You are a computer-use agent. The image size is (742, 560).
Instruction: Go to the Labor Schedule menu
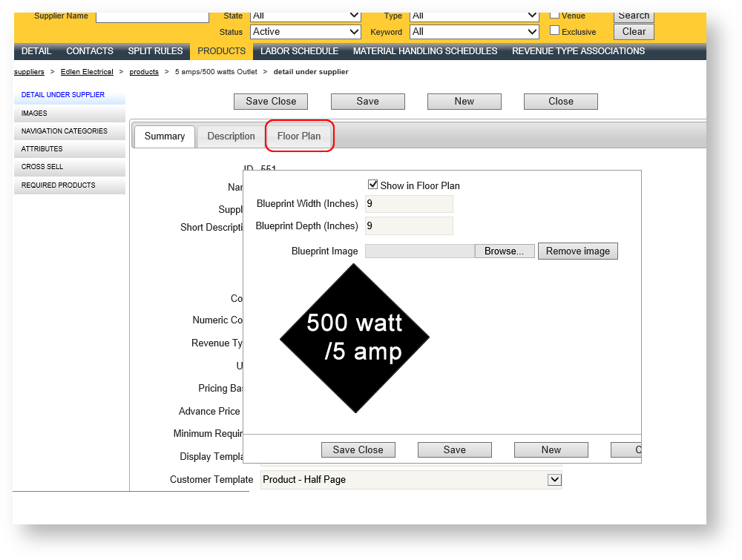tap(299, 51)
